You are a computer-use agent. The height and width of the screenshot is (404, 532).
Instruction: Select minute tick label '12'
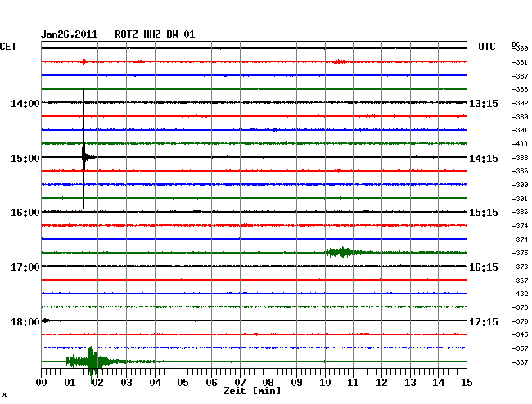(x=381, y=382)
